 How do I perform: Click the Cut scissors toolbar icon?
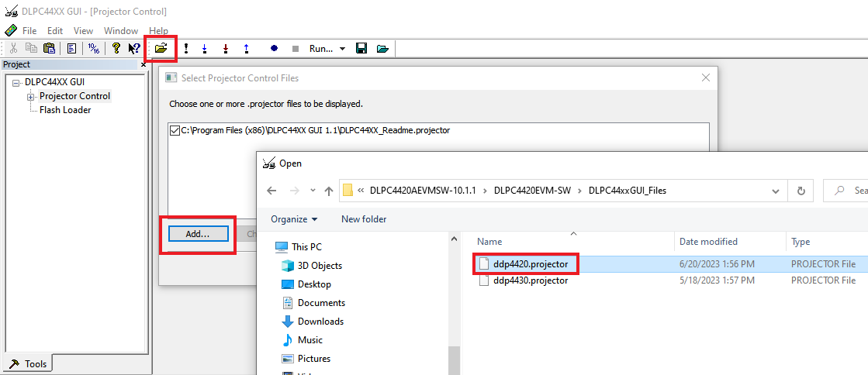[x=14, y=49]
